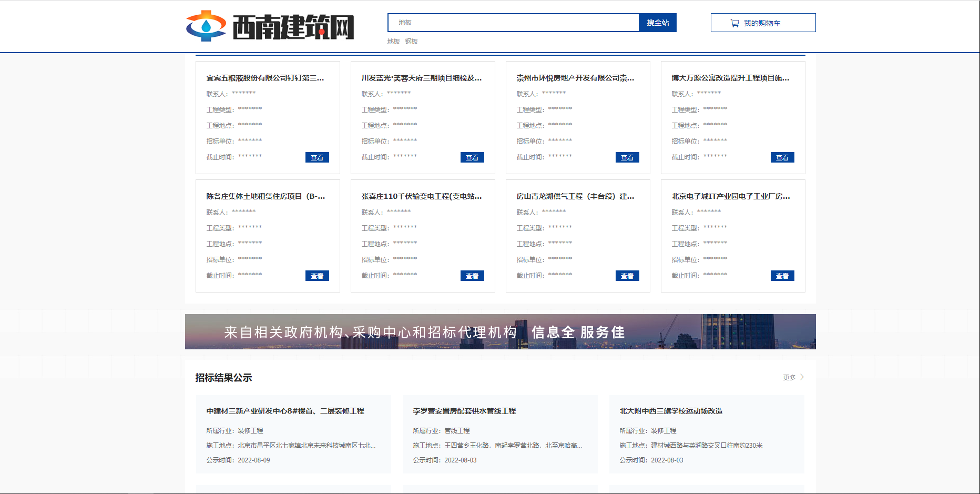
Task: Click 施工地点 王四营乡王化路 address text
Action: pyautogui.click(x=497, y=446)
